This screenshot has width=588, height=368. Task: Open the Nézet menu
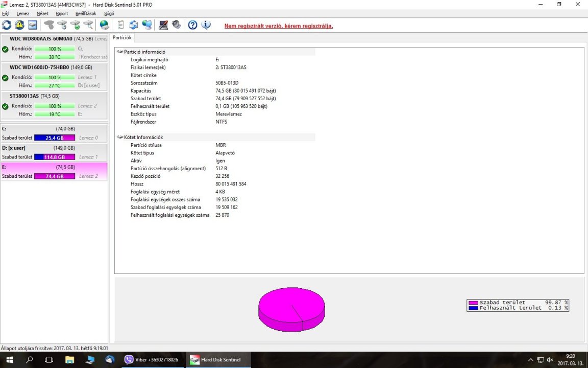(x=42, y=13)
